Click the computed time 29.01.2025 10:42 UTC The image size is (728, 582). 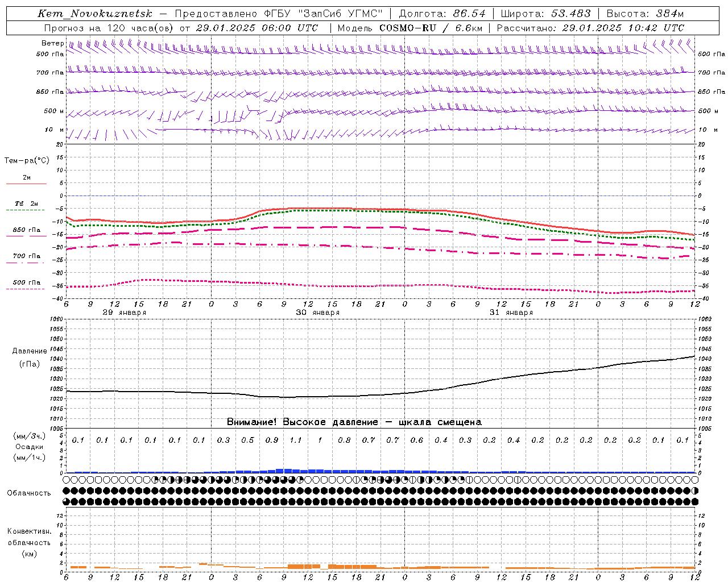(x=623, y=28)
